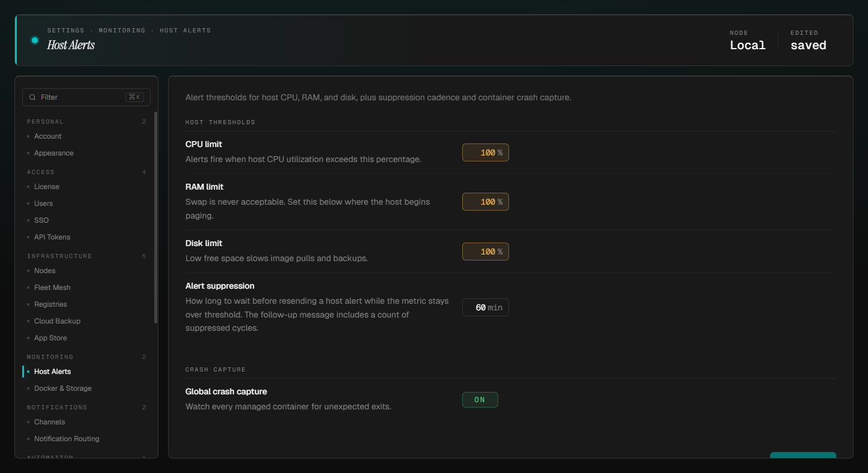Open Appearance settings
This screenshot has width=868, height=473.
pyautogui.click(x=53, y=153)
